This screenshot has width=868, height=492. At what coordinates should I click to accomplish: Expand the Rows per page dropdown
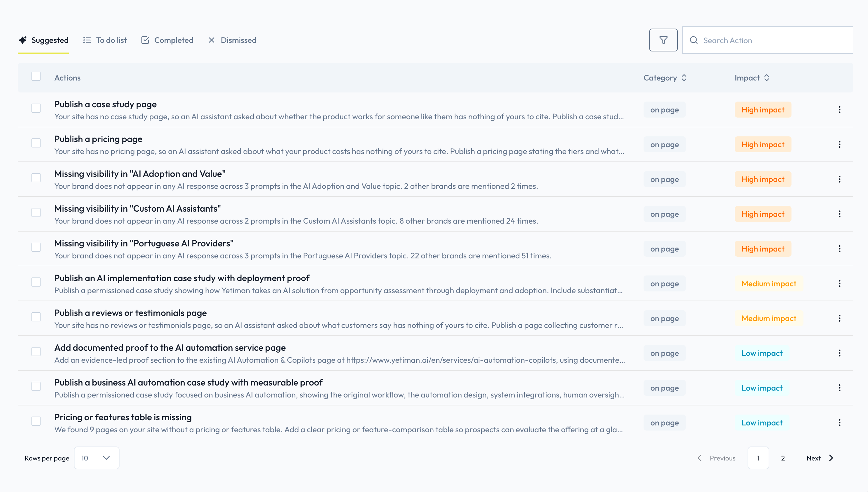click(97, 458)
